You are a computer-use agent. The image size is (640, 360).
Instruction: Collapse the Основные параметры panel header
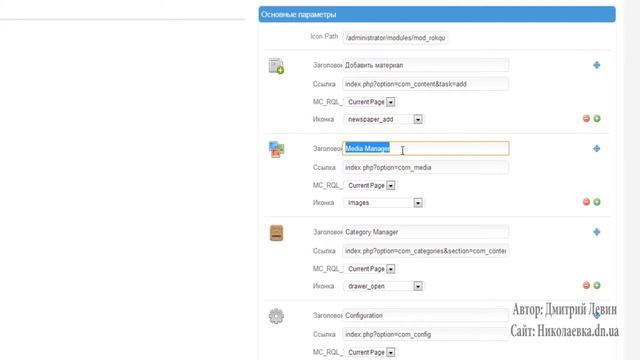tap(437, 14)
